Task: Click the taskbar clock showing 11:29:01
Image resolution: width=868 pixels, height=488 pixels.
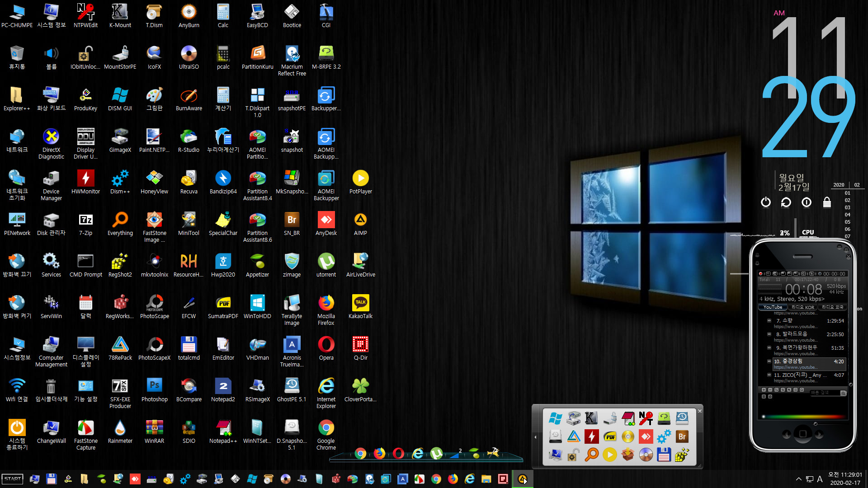Action: [845, 479]
